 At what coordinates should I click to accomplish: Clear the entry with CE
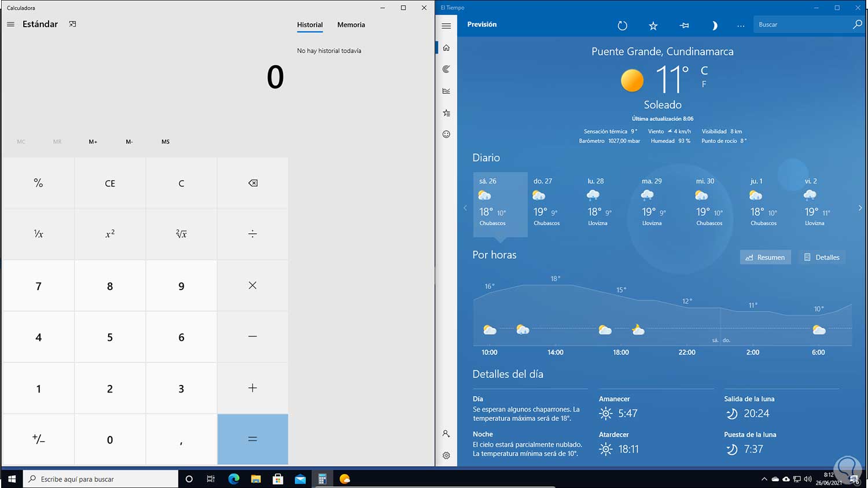[110, 183]
